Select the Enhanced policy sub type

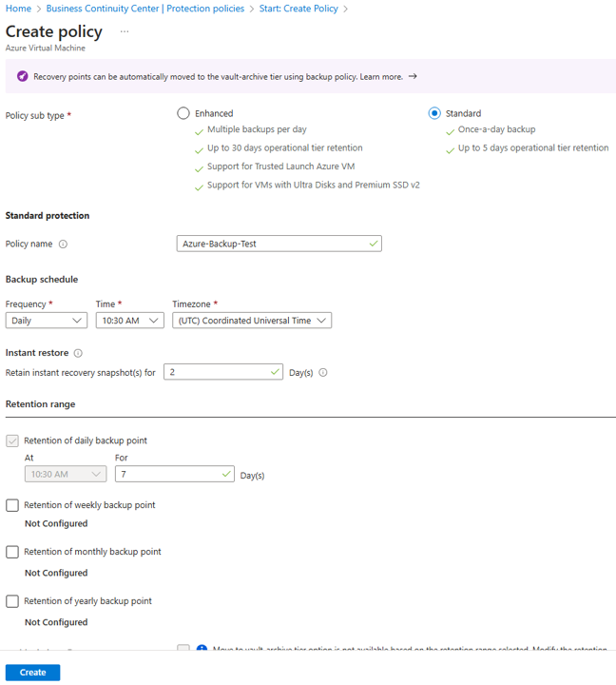coord(183,113)
